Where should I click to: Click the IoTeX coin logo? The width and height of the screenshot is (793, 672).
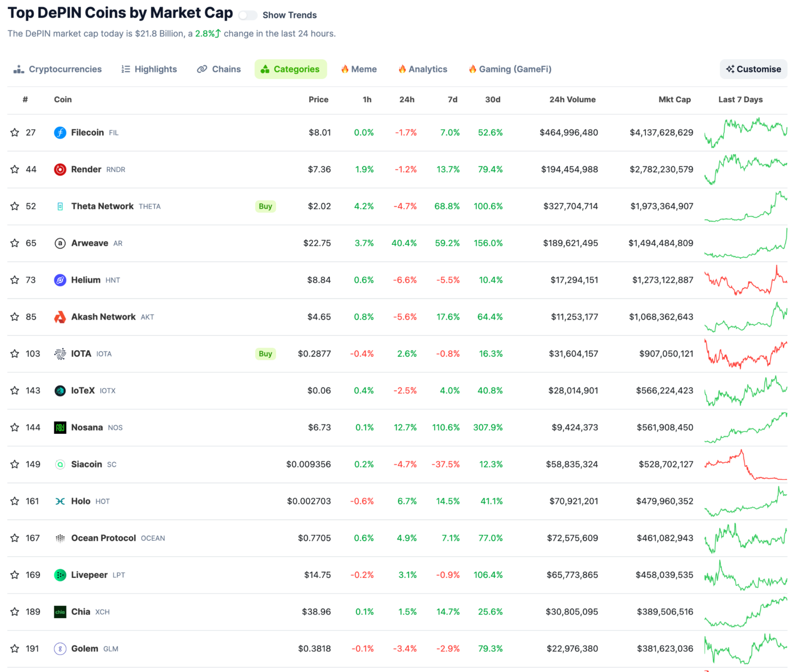[60, 390]
